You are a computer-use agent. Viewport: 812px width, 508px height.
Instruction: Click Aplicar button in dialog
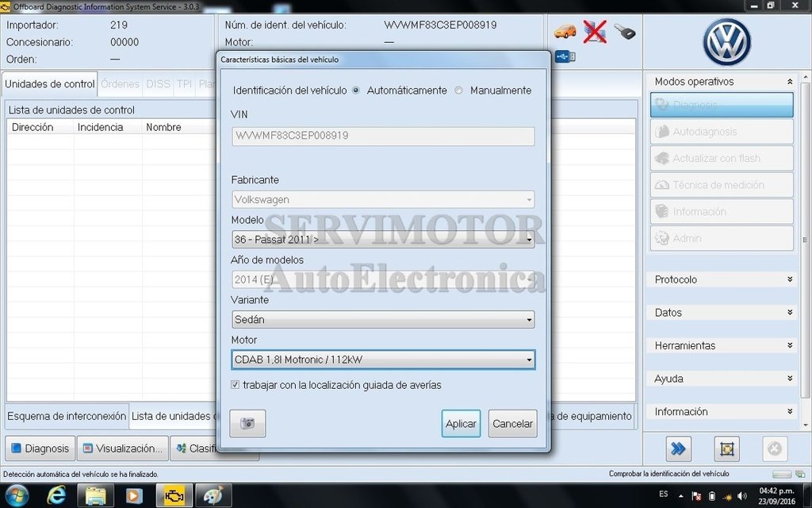[461, 424]
